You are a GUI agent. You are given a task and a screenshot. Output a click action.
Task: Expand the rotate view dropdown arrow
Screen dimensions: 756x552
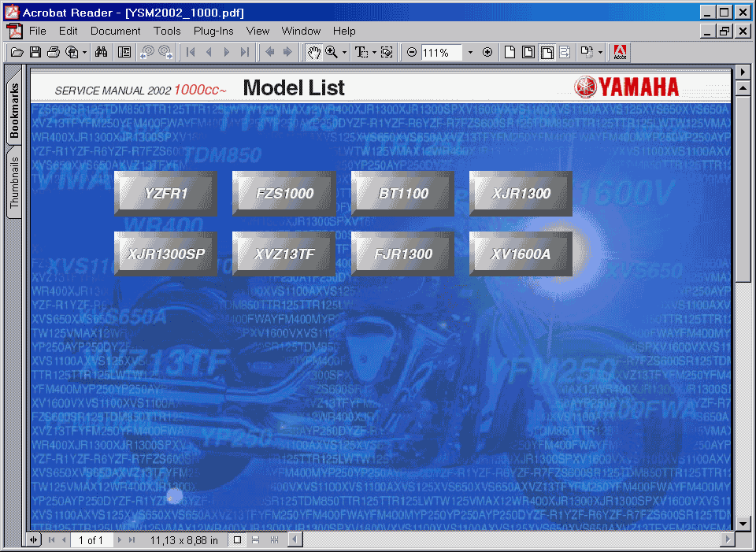600,52
